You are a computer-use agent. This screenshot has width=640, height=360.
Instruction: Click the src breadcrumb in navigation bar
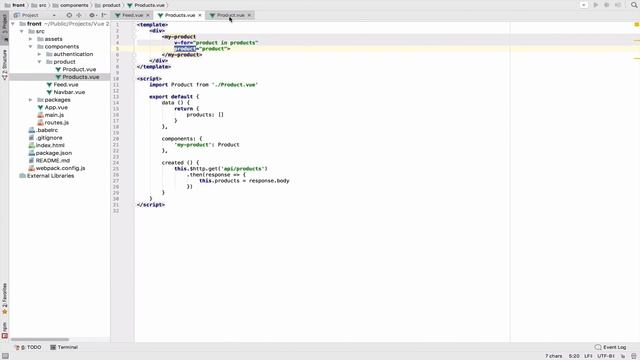point(39,5)
